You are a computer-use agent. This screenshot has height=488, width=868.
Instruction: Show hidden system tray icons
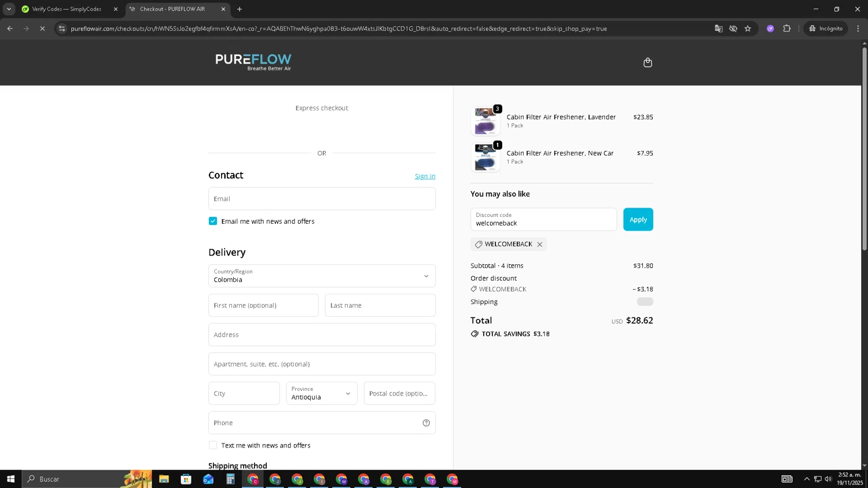point(807,479)
